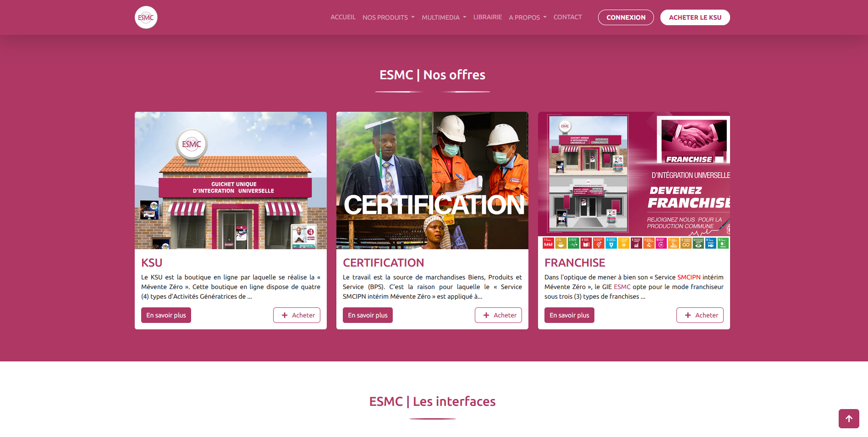Click the CONNEXION button
The height and width of the screenshot is (437, 868).
coord(626,17)
